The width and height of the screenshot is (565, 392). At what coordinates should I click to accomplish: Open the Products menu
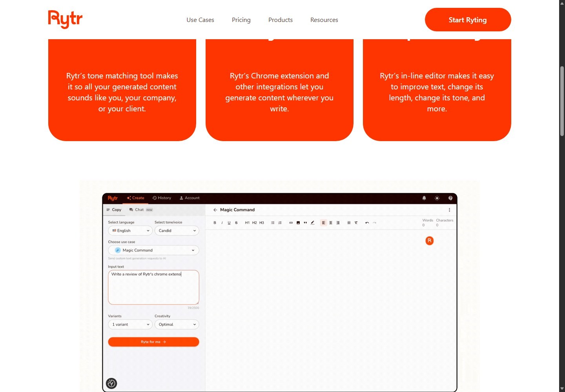[281, 20]
